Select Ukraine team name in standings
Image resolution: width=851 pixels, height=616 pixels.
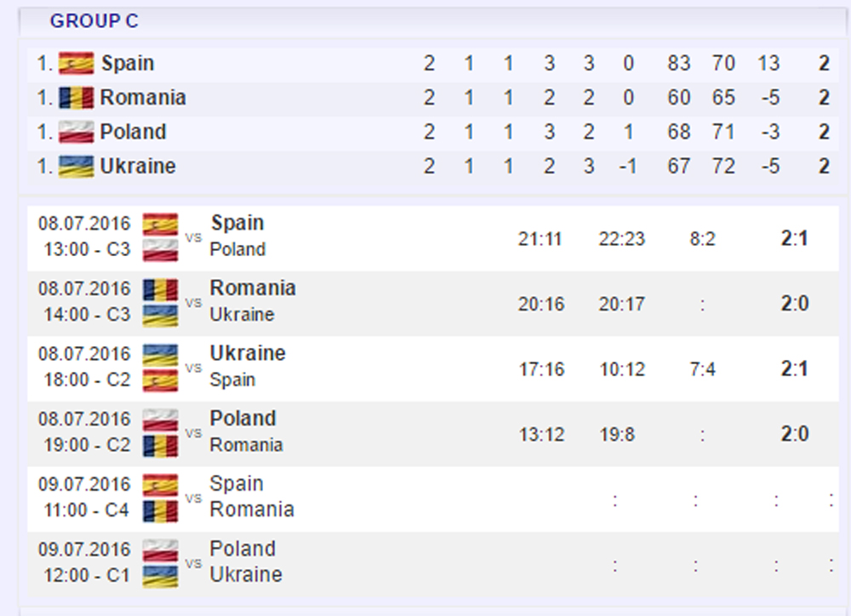pos(138,166)
